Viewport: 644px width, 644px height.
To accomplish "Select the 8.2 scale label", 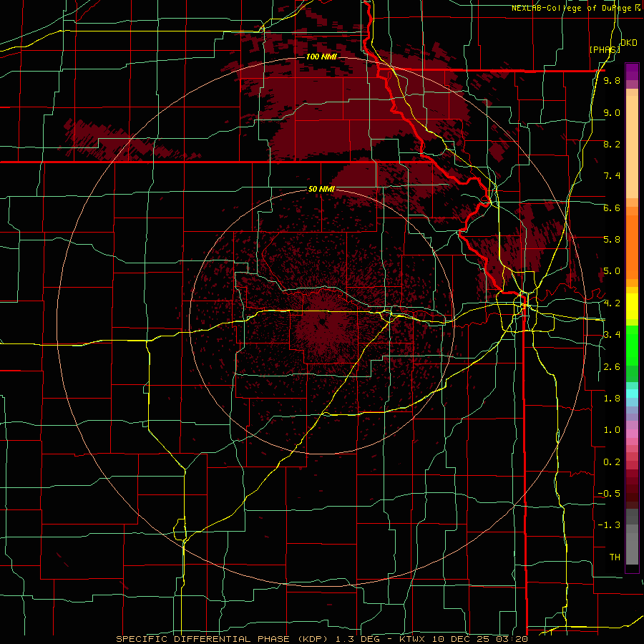I will pyautogui.click(x=612, y=144).
